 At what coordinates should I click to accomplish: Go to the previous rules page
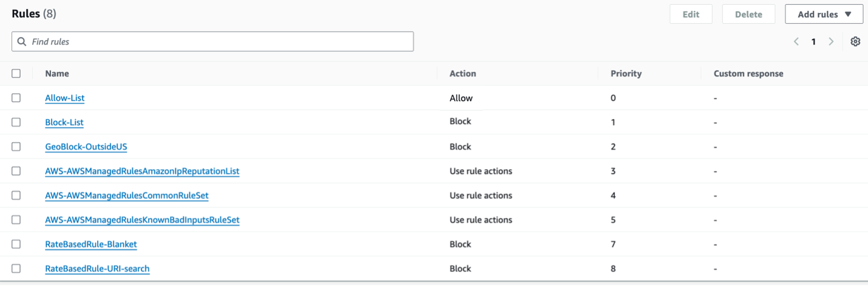click(x=796, y=42)
